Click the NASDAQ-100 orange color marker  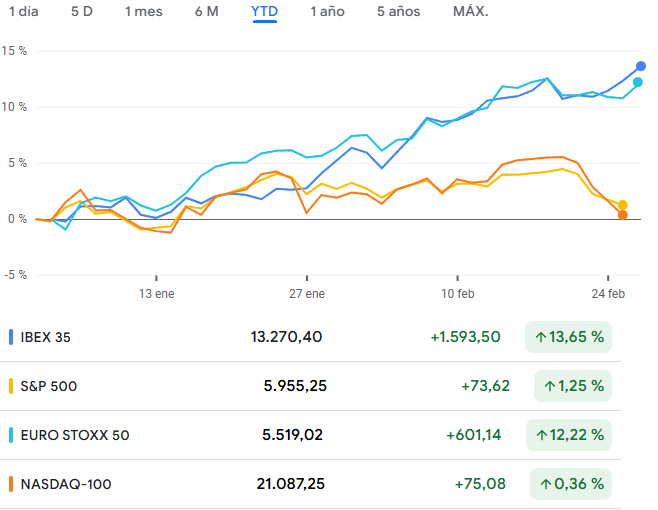pos(11,484)
